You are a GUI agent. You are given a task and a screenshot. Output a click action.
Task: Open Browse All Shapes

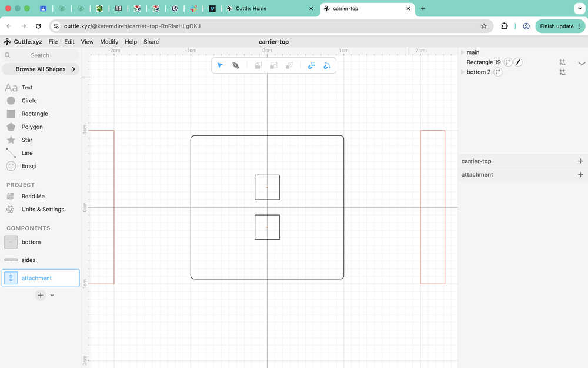41,69
